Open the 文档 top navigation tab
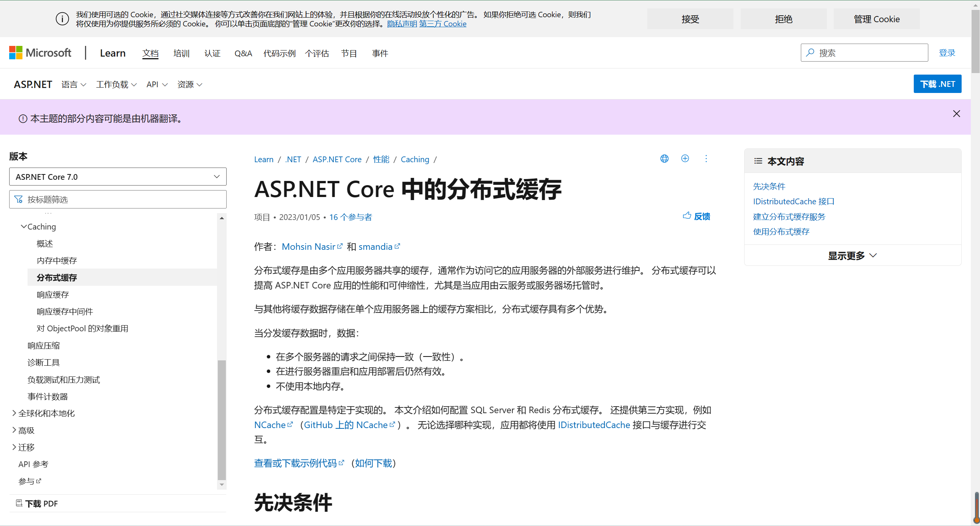Screen dimensions: 980x526 click(150, 53)
